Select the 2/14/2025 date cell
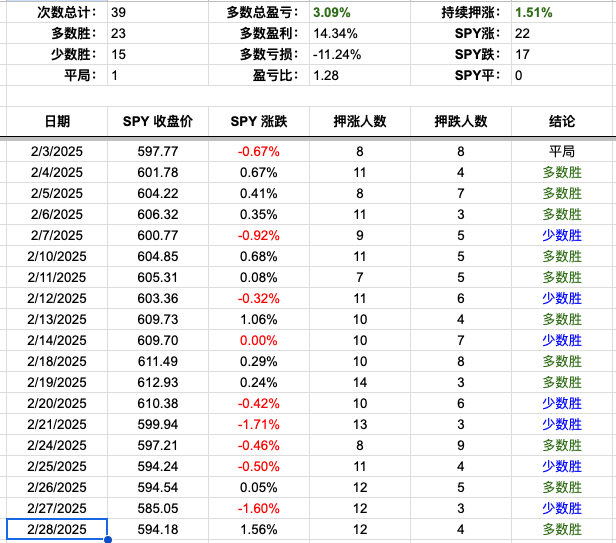Screen dimensions: 616x543 (57, 340)
